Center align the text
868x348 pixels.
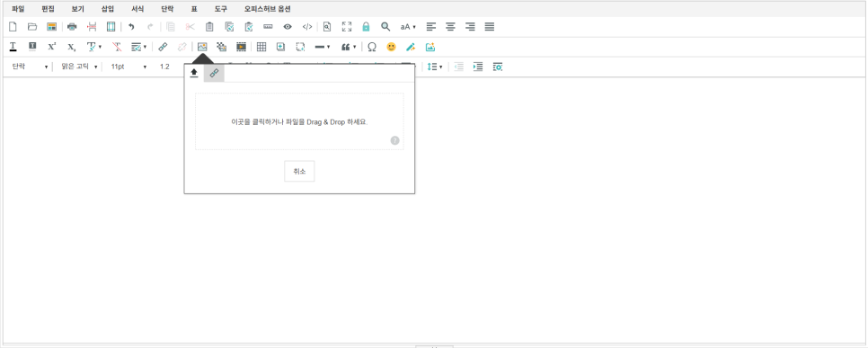(x=450, y=27)
